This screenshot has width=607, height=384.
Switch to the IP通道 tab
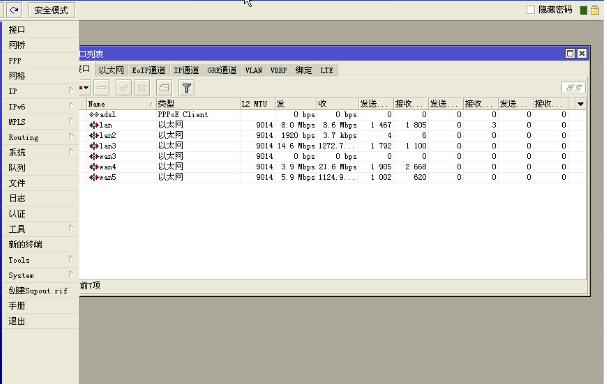pos(186,70)
